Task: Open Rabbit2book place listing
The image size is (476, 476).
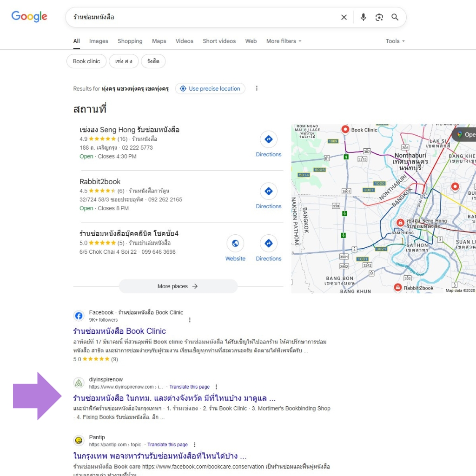Action: tap(100, 182)
